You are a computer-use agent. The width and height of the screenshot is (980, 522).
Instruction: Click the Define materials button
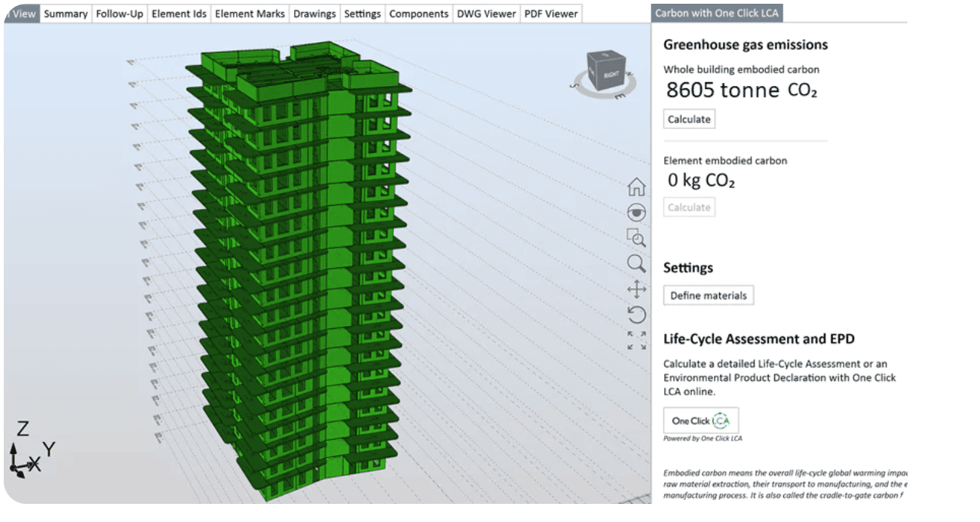709,296
